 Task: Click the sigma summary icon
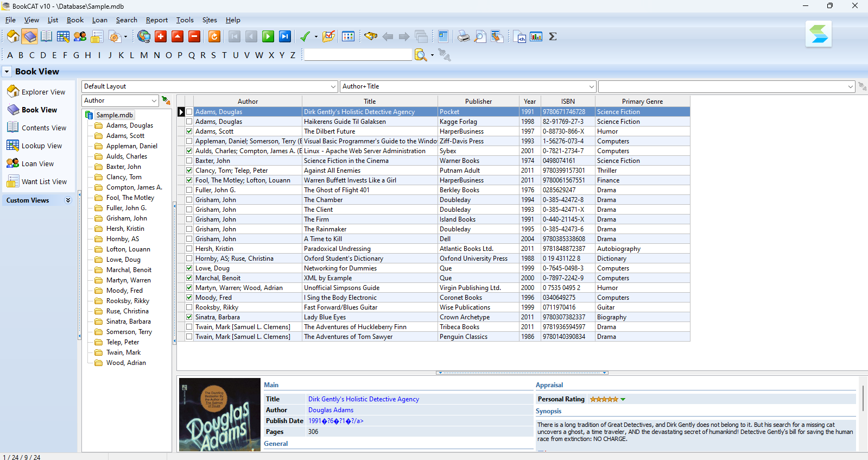pyautogui.click(x=553, y=36)
